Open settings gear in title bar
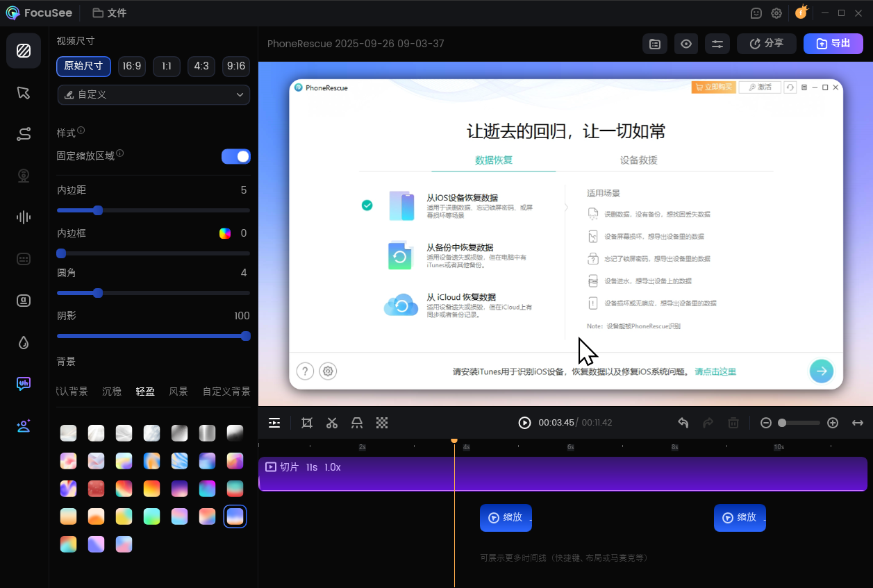873x588 pixels. [776, 12]
